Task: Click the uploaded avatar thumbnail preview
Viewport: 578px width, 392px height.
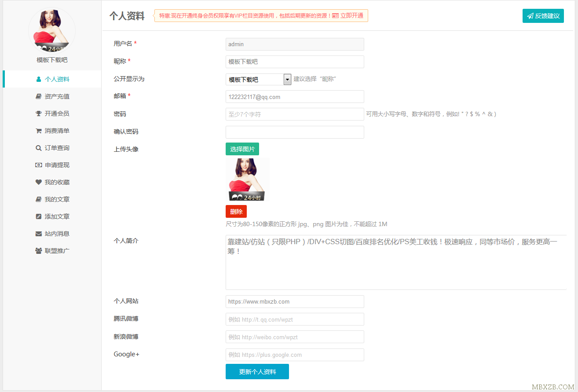Action: tap(247, 179)
